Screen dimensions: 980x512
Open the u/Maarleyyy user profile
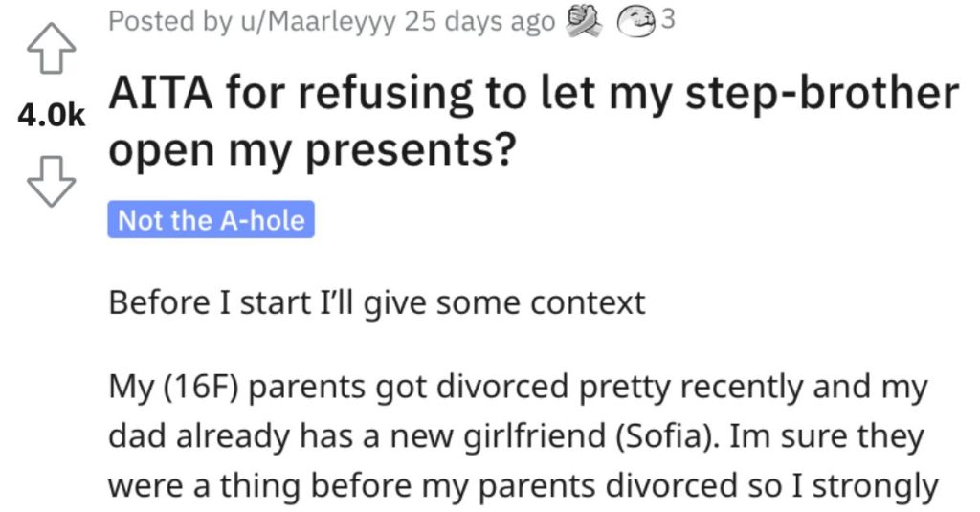click(x=317, y=22)
